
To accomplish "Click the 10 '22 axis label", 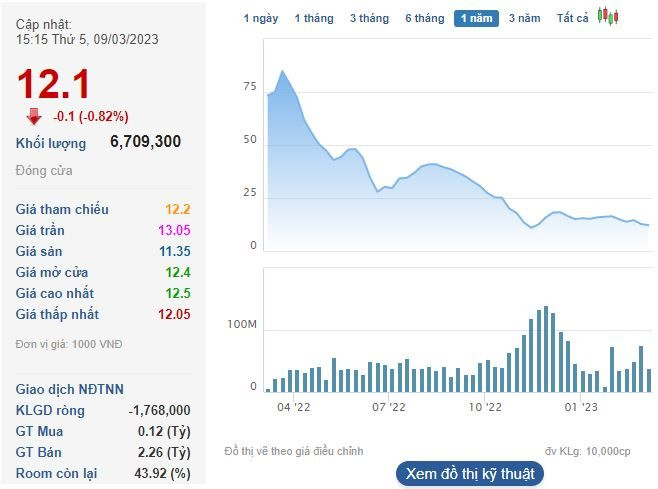I will pyautogui.click(x=484, y=407).
